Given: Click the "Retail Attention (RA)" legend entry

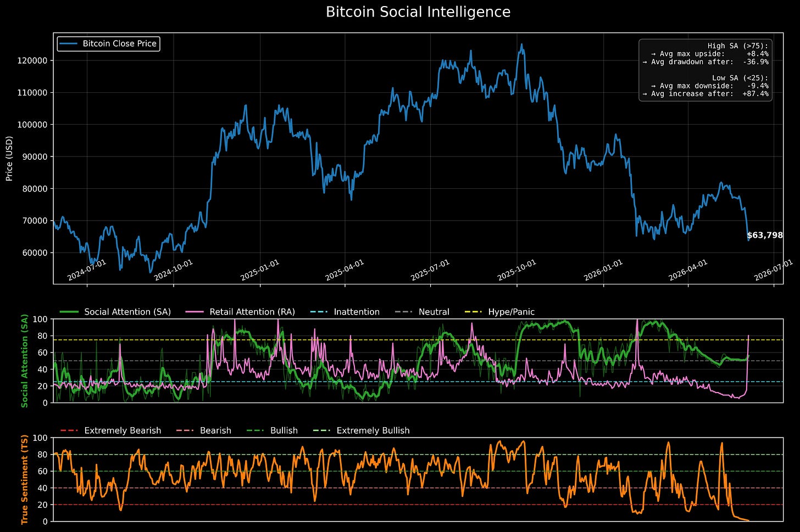Looking at the screenshot, I should coord(240,312).
